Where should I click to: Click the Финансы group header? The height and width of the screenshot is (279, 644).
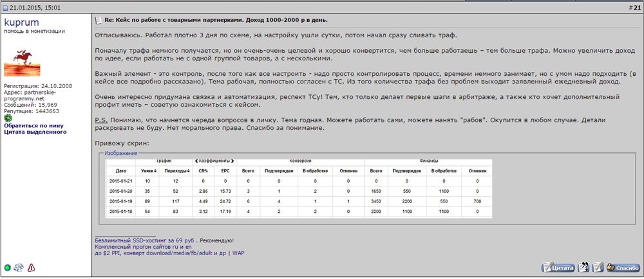pyautogui.click(x=428, y=161)
